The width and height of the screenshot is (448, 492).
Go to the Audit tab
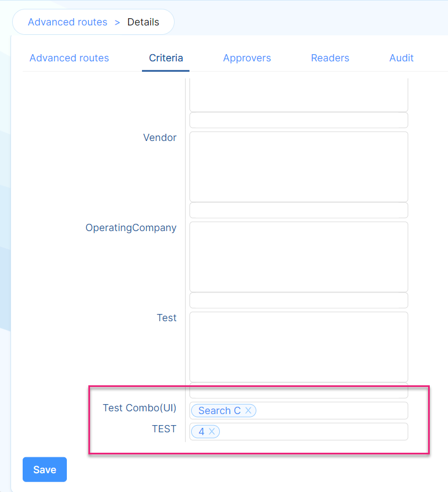pyautogui.click(x=401, y=58)
